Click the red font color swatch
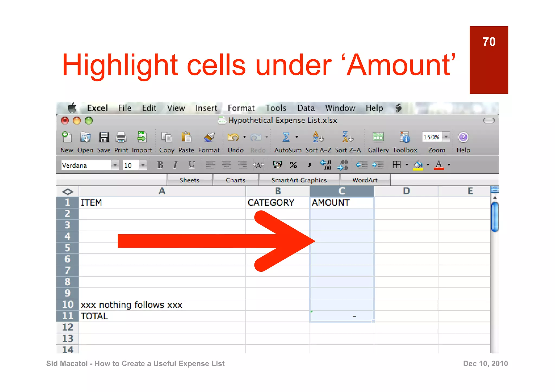The height and width of the screenshot is (392, 555). (x=439, y=165)
